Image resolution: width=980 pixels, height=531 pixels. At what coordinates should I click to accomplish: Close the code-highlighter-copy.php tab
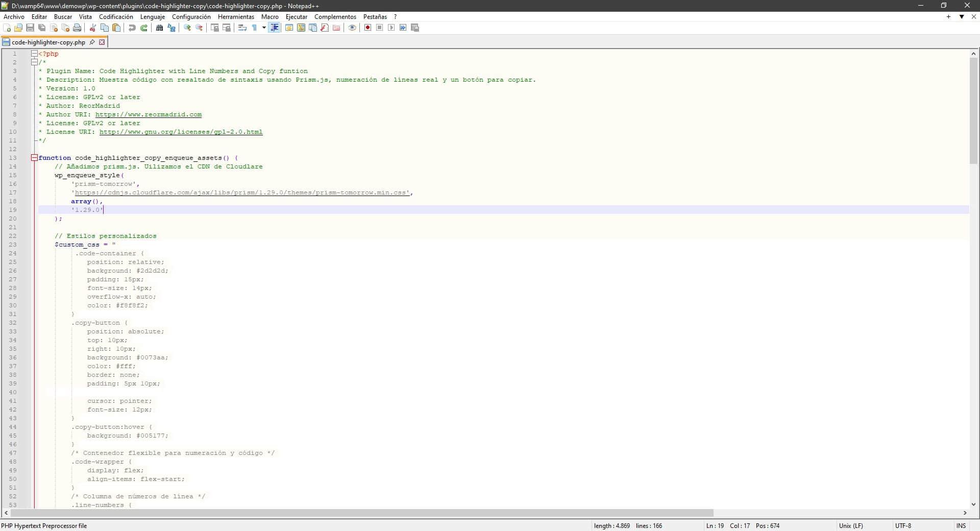(102, 42)
